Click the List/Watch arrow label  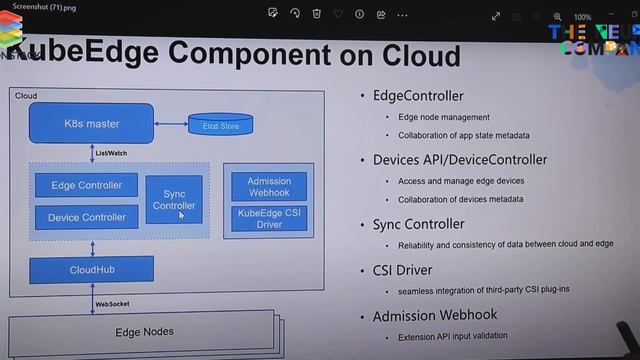click(111, 153)
